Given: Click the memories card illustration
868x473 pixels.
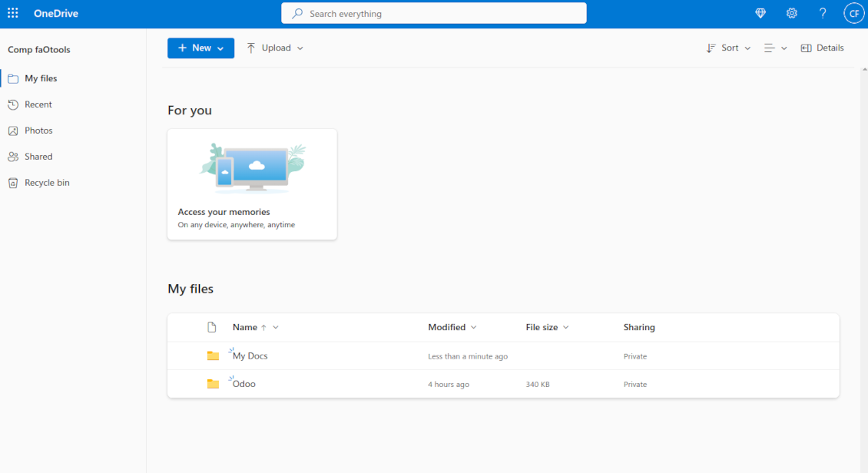Looking at the screenshot, I should pyautogui.click(x=253, y=168).
